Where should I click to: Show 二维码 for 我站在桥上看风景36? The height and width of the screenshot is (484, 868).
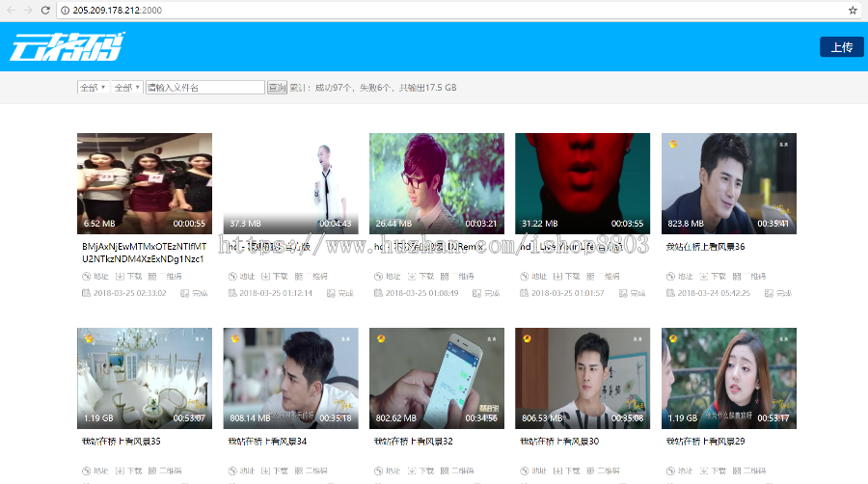tap(749, 276)
